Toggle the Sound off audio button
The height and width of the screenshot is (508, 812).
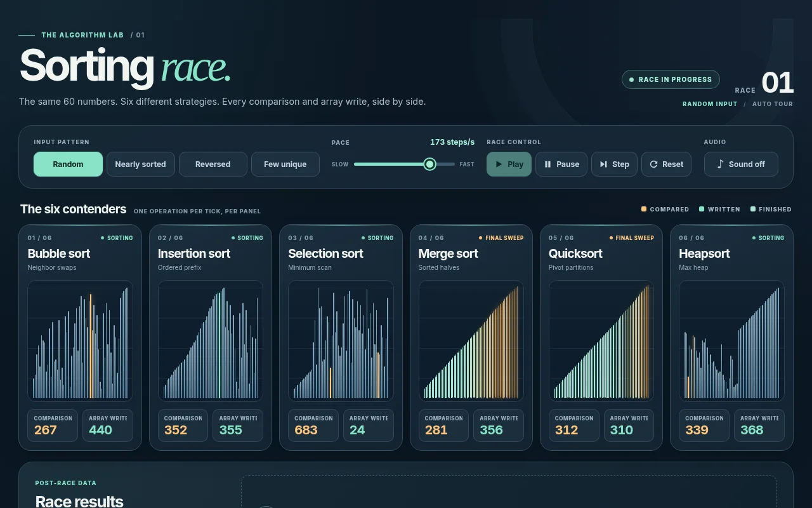[x=741, y=164]
